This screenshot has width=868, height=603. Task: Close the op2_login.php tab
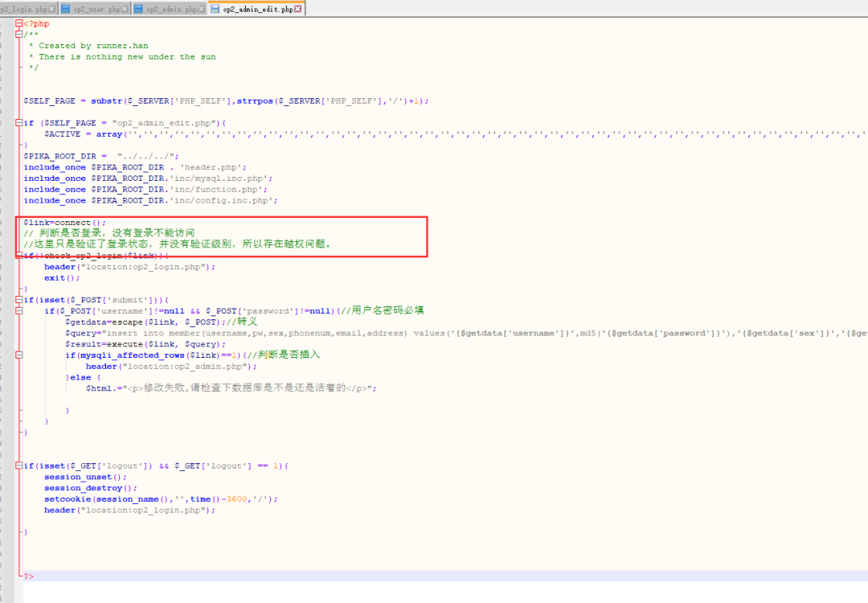[52, 9]
